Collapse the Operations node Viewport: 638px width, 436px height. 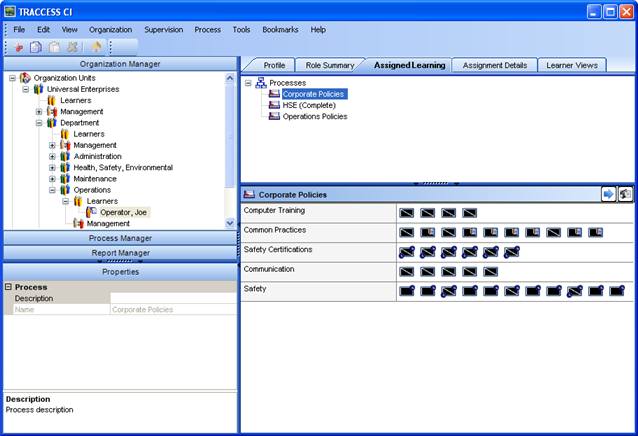tap(52, 190)
